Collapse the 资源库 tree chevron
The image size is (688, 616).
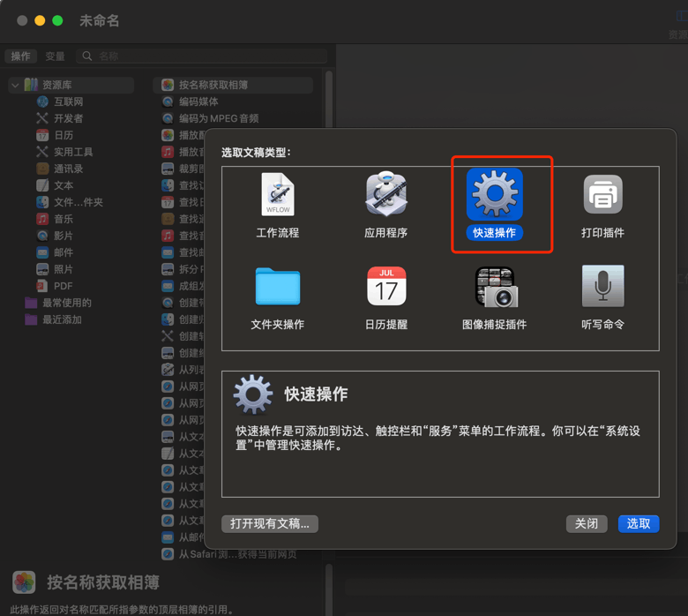[x=15, y=85]
